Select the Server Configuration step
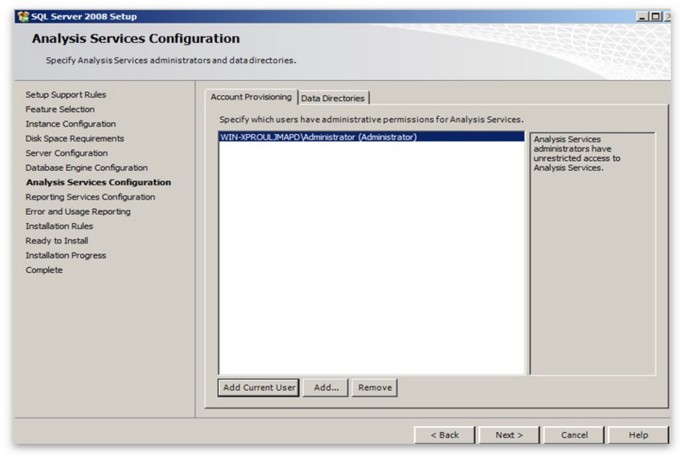 [x=66, y=153]
